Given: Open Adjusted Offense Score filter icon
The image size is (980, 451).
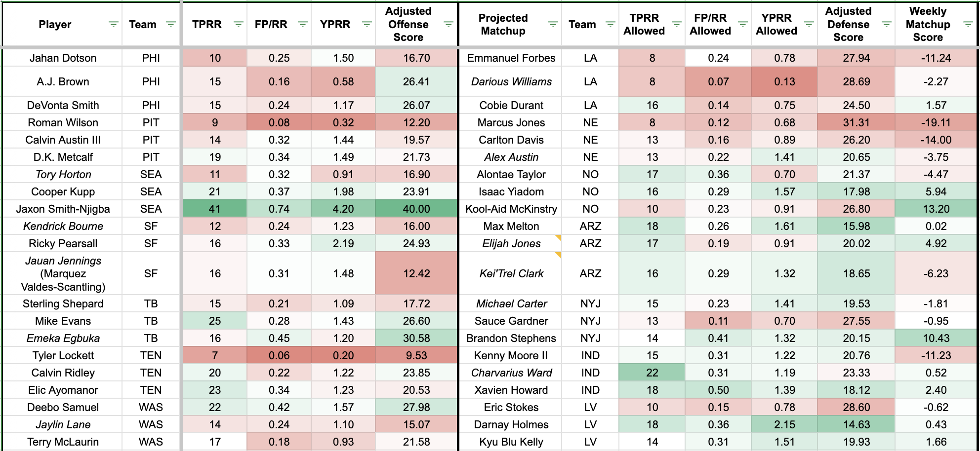Looking at the screenshot, I should [x=449, y=24].
